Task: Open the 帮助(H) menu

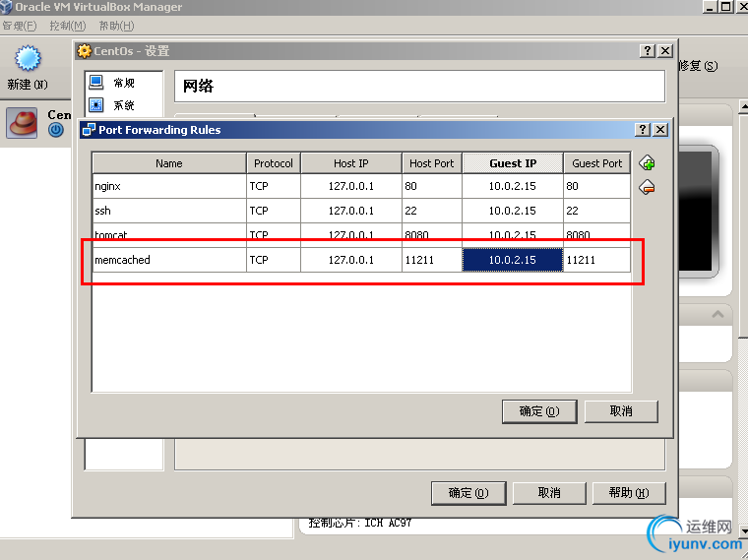Action: point(116,26)
